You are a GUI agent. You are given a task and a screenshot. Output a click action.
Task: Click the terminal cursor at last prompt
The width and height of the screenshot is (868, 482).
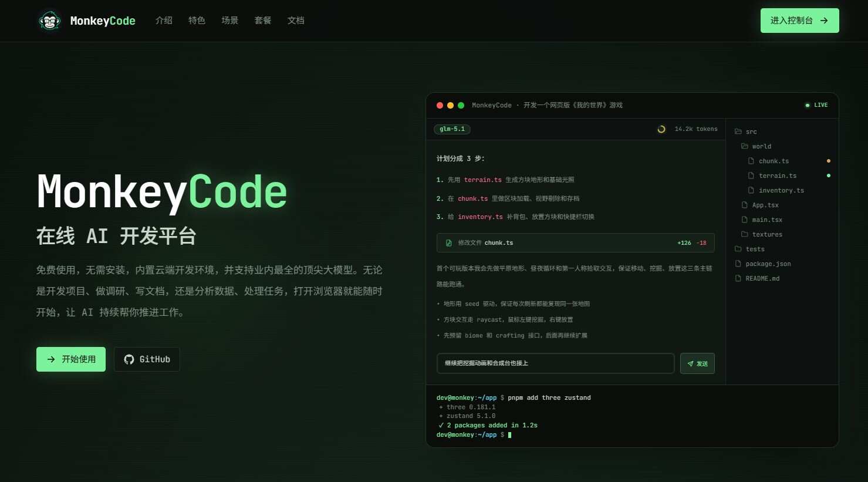pos(510,435)
